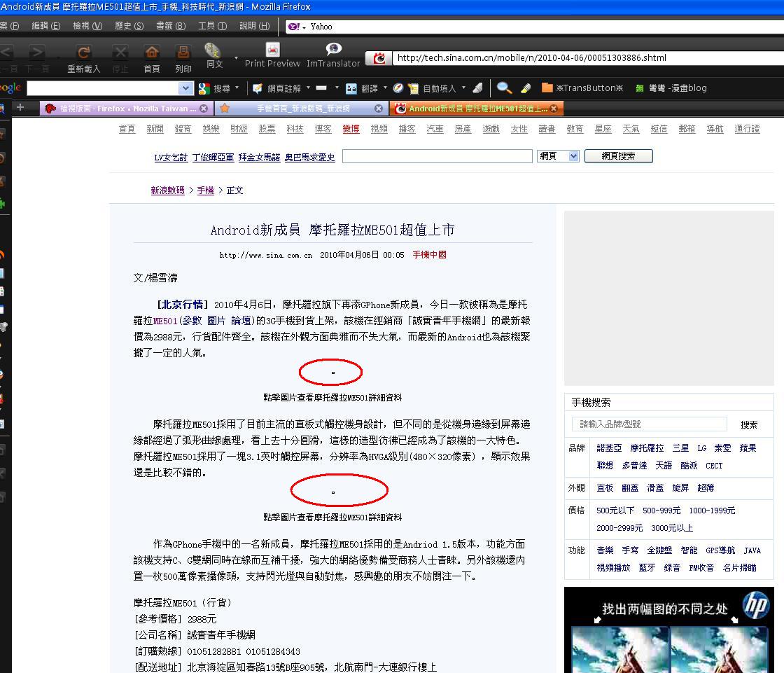
Task: Open the 工具 (Tools) menu
Action: 212,26
